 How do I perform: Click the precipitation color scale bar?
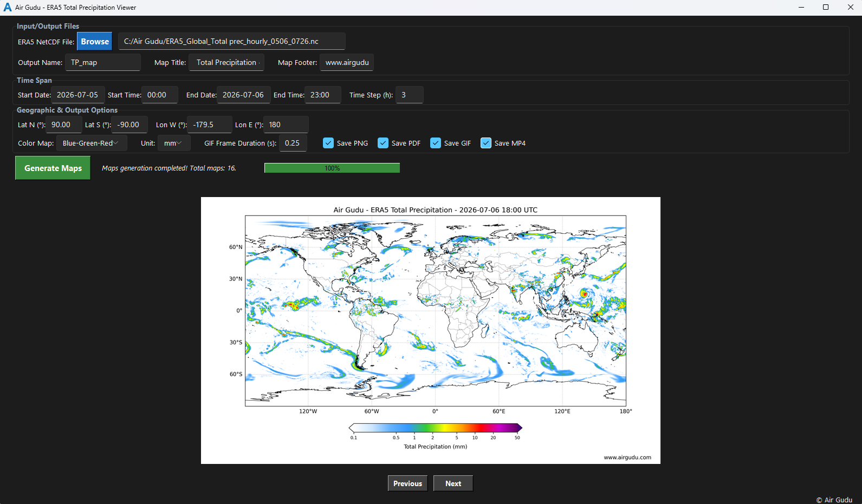pyautogui.click(x=436, y=428)
